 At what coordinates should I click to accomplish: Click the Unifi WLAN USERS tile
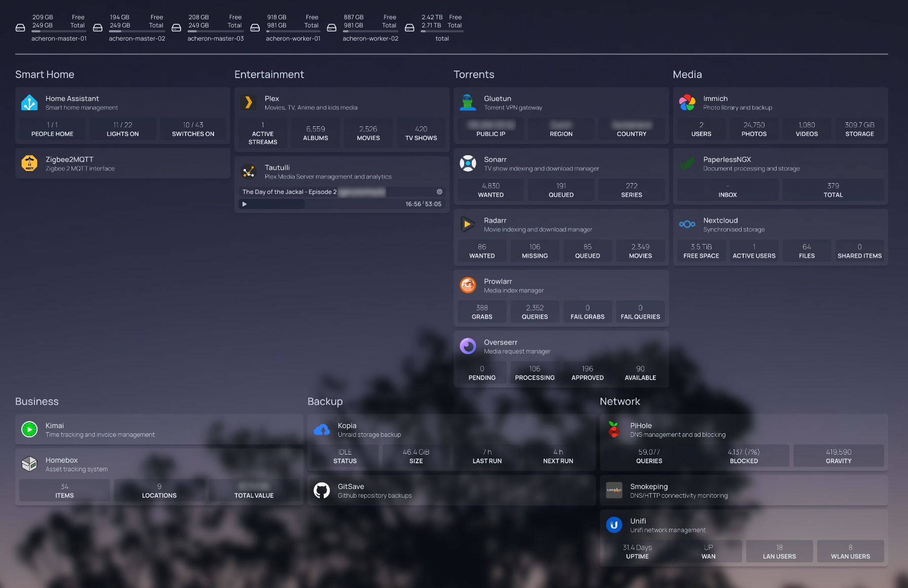[850, 551]
